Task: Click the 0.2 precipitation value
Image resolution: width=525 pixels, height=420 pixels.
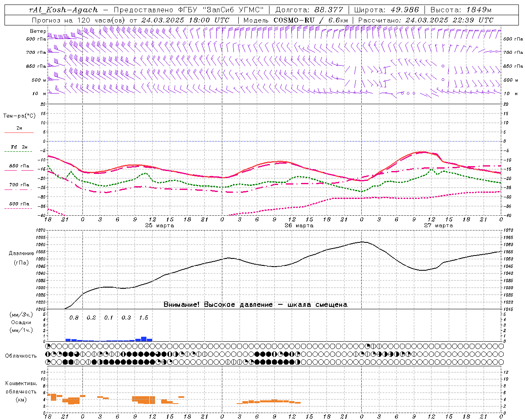Action: pos(91,318)
